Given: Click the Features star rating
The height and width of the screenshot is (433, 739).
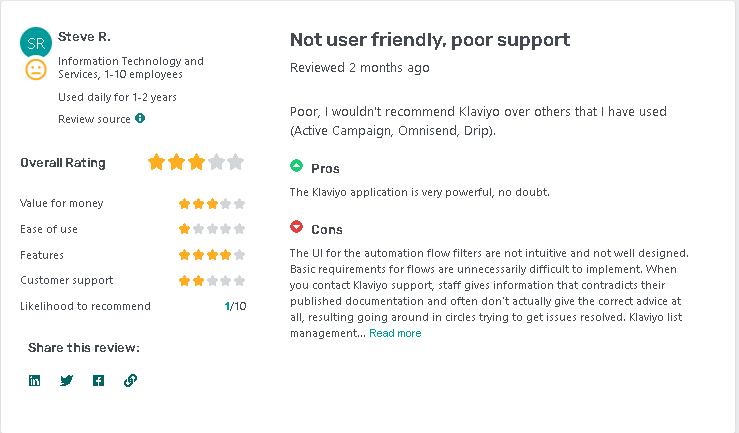Looking at the screenshot, I should [x=212, y=255].
